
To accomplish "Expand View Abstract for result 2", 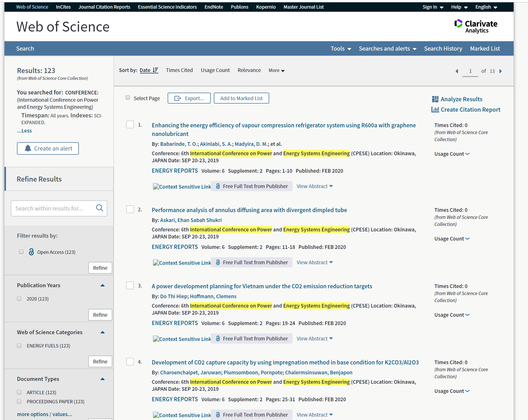I will 315,262.
